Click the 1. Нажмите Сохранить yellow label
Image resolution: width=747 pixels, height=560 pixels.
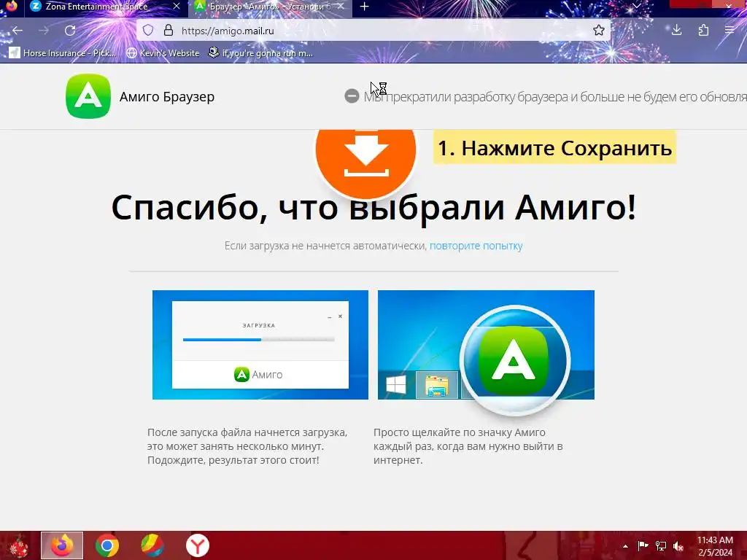(x=554, y=147)
